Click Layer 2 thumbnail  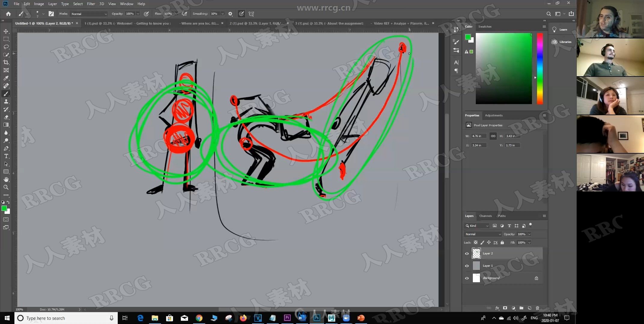tap(476, 253)
